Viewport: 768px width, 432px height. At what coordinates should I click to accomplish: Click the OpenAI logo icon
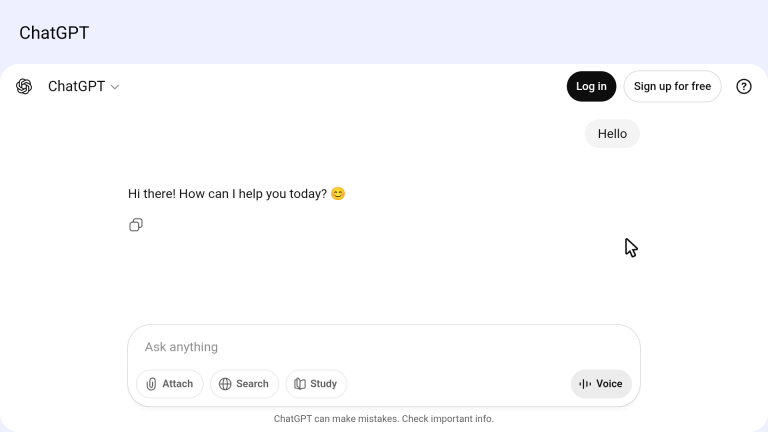pyautogui.click(x=24, y=87)
